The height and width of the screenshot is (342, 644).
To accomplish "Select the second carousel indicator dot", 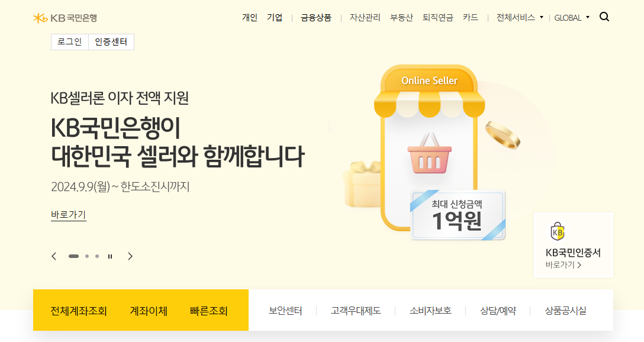I will [x=87, y=256].
